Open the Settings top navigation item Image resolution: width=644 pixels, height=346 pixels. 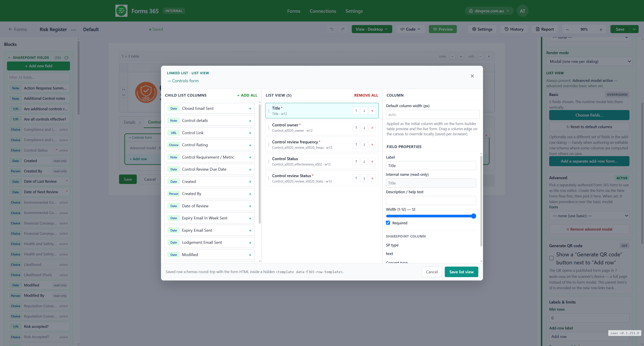point(354,11)
